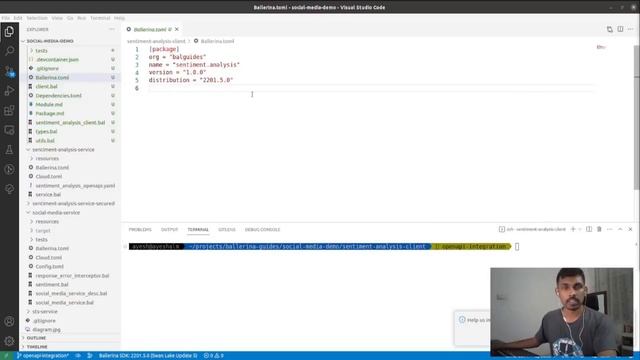Click the Explorer more actions ellipsis
The image size is (640, 360).
[112, 29]
